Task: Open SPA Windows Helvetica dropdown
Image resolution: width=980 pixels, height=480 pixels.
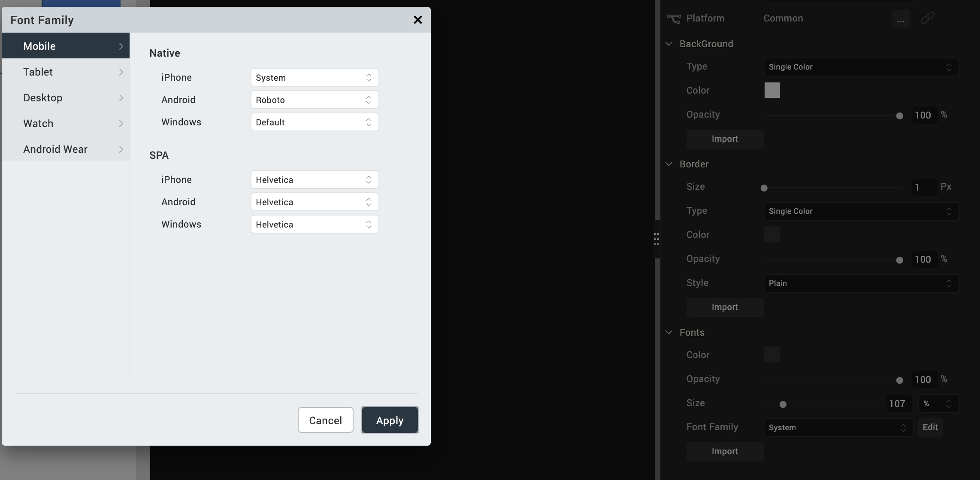Action: (x=315, y=225)
